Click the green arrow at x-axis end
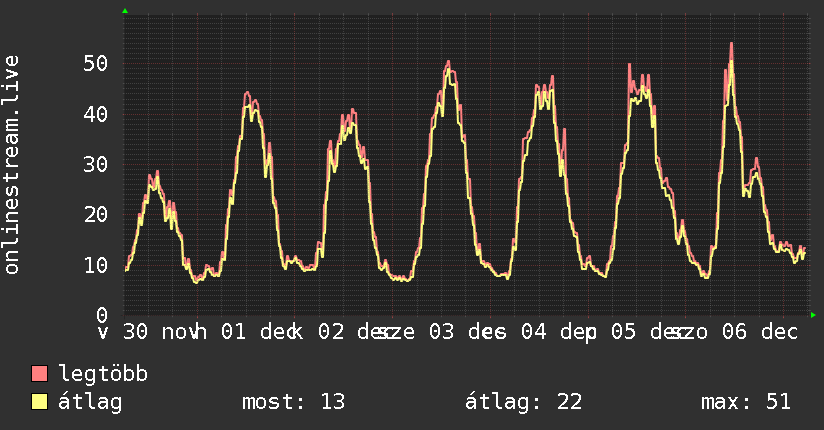824x430 pixels. pyautogui.click(x=813, y=315)
